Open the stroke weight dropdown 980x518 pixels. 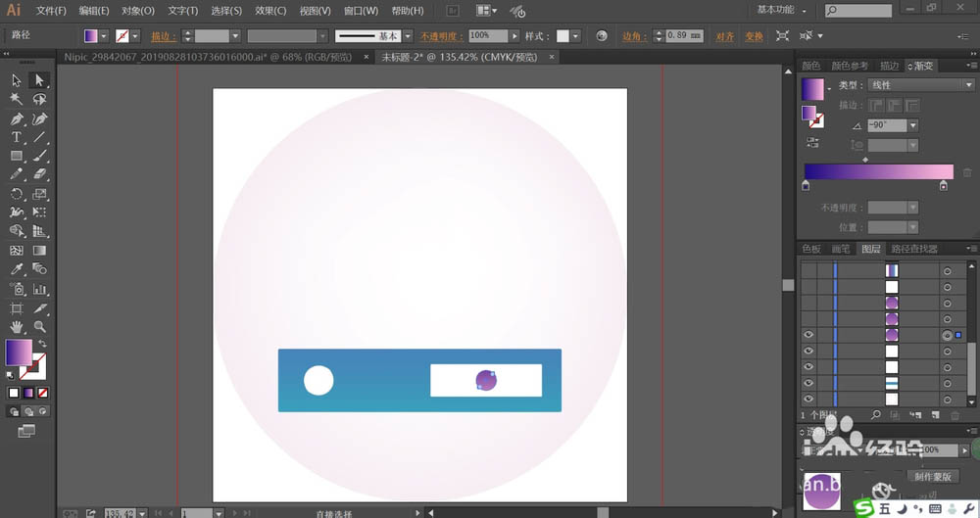click(235, 36)
